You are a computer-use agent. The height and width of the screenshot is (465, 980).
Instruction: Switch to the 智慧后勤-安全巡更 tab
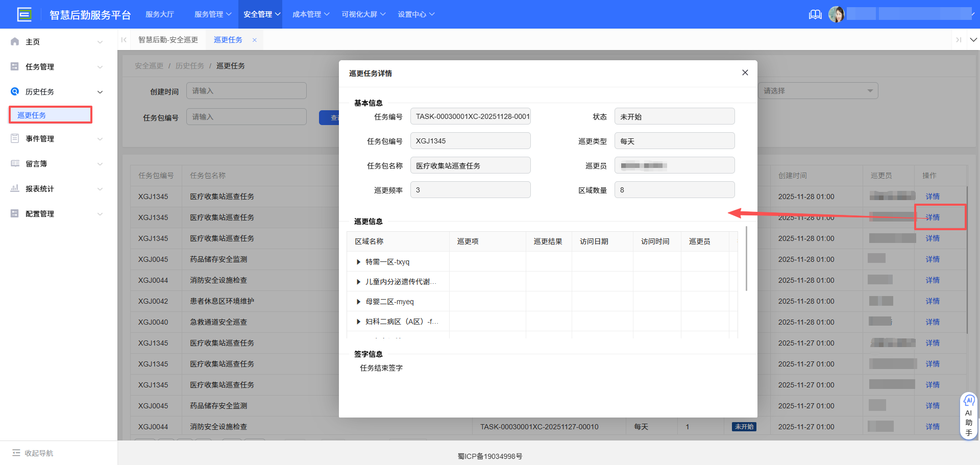168,40
